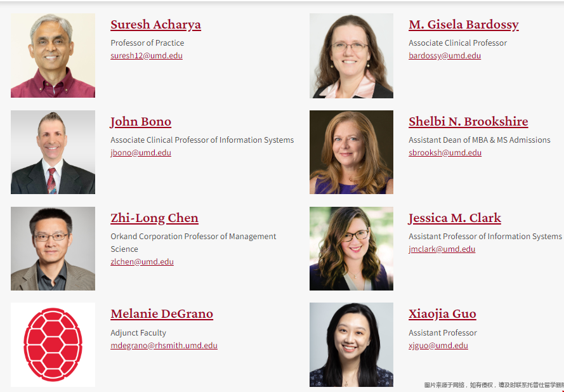
Task: Open Zhi-Long Chen's profile link
Action: 154,218
